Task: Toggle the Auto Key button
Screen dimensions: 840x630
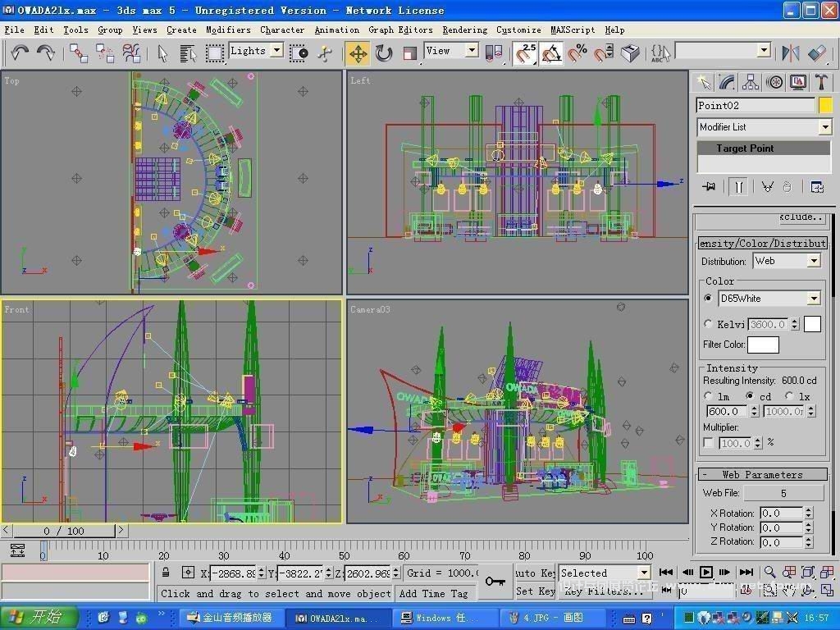Action: [535, 573]
